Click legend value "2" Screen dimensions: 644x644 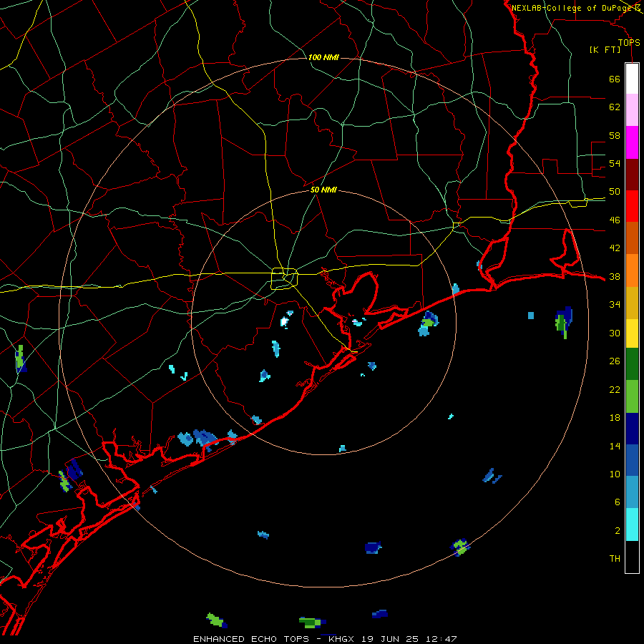618,531
